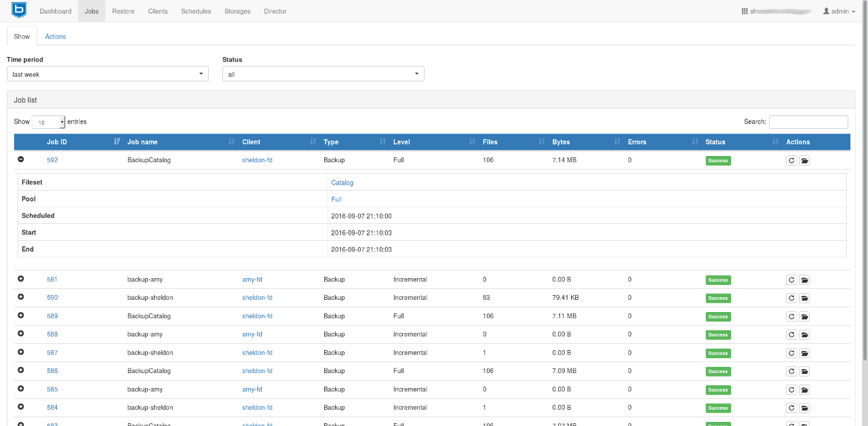
Task: Rerun BackupCatalog job 589
Action: (791, 316)
